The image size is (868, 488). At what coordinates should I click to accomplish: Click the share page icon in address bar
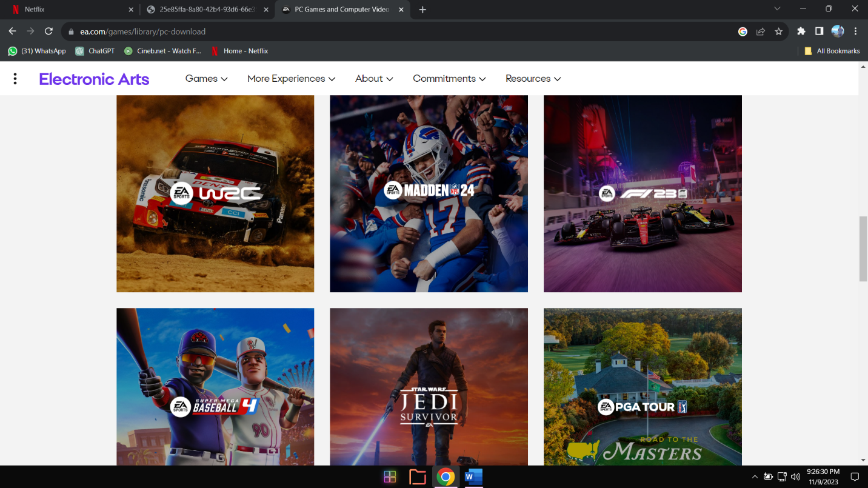coord(761,32)
